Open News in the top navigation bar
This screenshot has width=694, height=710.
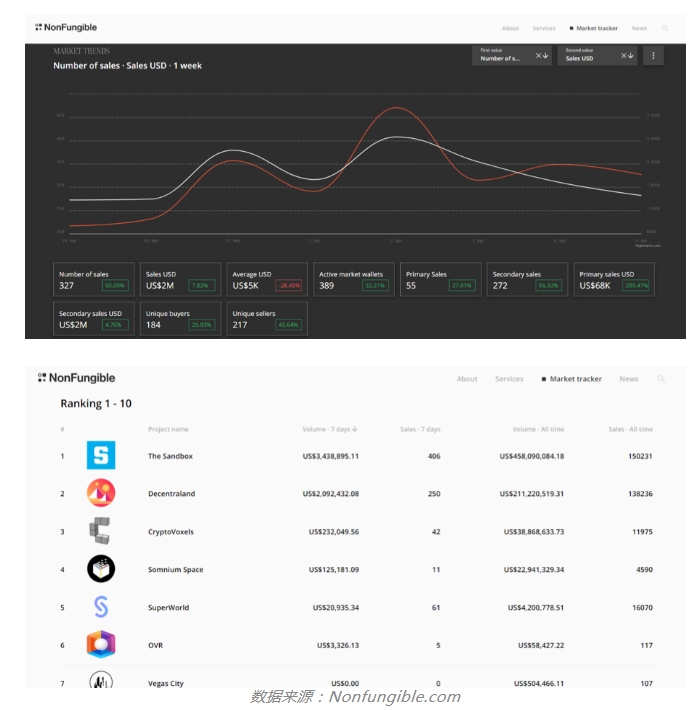(639, 28)
